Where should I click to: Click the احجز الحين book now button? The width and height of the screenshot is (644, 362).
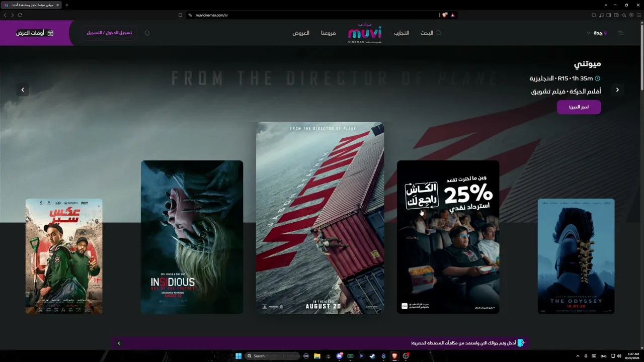point(579,107)
